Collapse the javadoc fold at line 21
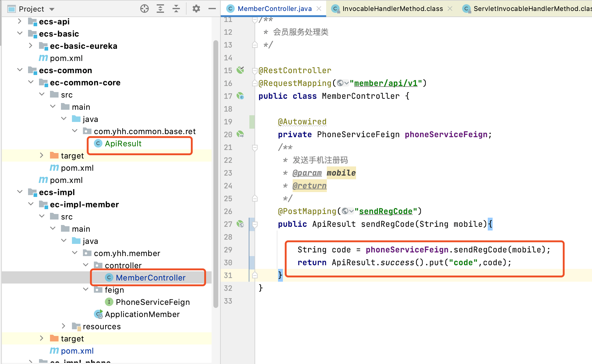The height and width of the screenshot is (364, 592). [x=255, y=147]
